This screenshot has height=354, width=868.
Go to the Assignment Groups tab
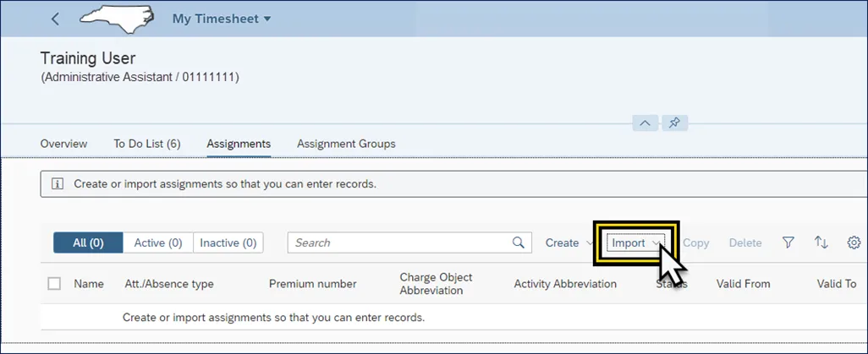[346, 144]
